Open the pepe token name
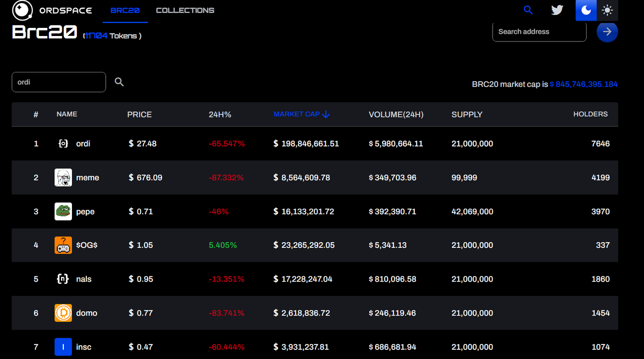Viewport: 644px width, 359px height. [85, 211]
